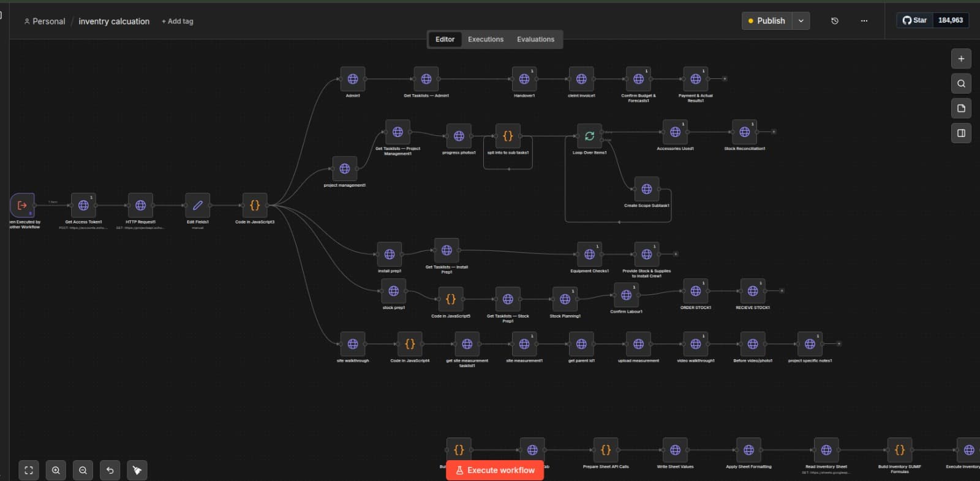This screenshot has height=481, width=980.
Task: Add a node with the plus button
Action: (961, 59)
